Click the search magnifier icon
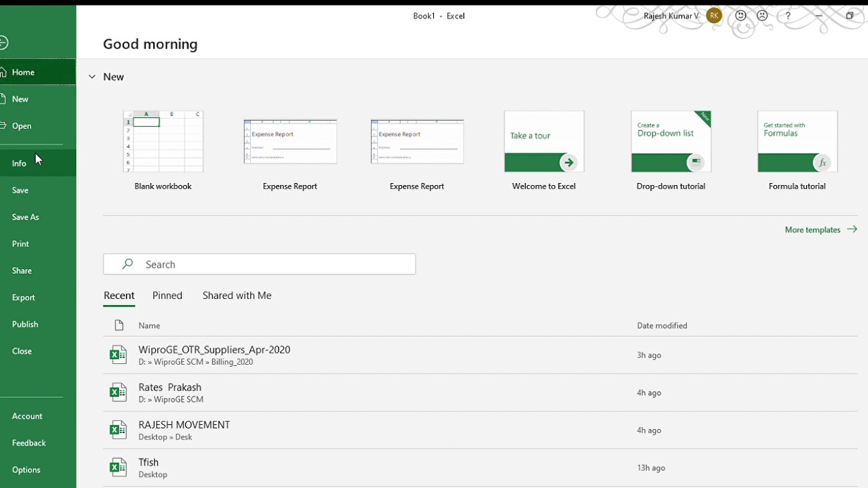Viewport: 868px width, 488px height. [127, 264]
